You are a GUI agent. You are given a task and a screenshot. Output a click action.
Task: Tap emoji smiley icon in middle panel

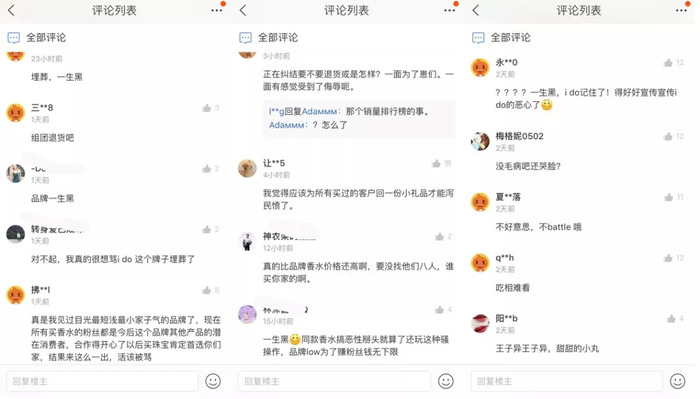click(x=446, y=381)
